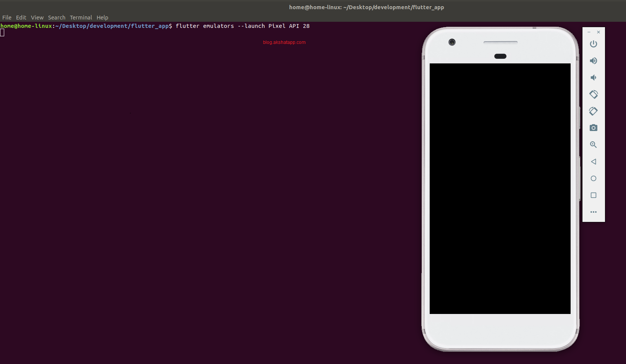Open the Help menu
626x364 pixels.
click(102, 17)
